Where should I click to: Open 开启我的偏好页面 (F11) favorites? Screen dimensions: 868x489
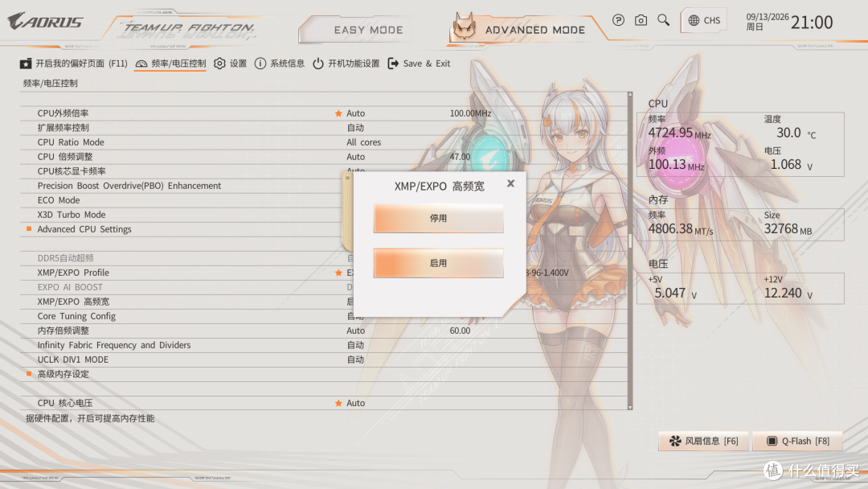[74, 64]
